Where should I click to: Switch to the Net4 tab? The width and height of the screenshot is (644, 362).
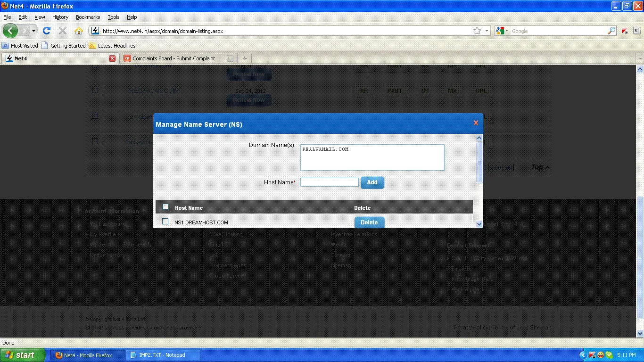click(x=60, y=58)
